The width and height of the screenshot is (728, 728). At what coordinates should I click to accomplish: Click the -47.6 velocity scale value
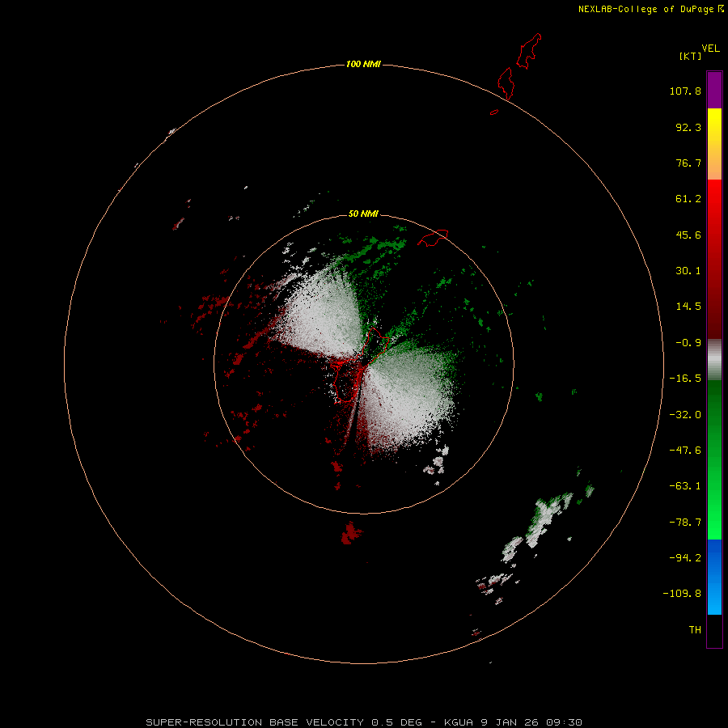685,451
